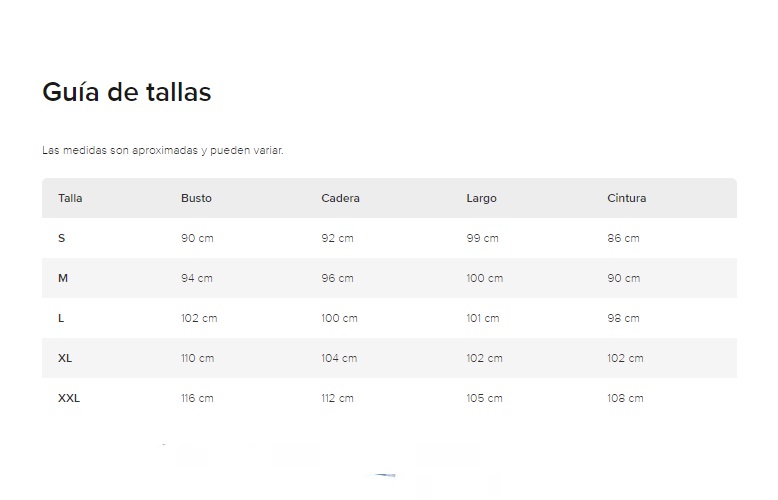This screenshot has height=500, width=778.
Task: Click the 108 cm waist value for XXL
Action: coord(625,398)
